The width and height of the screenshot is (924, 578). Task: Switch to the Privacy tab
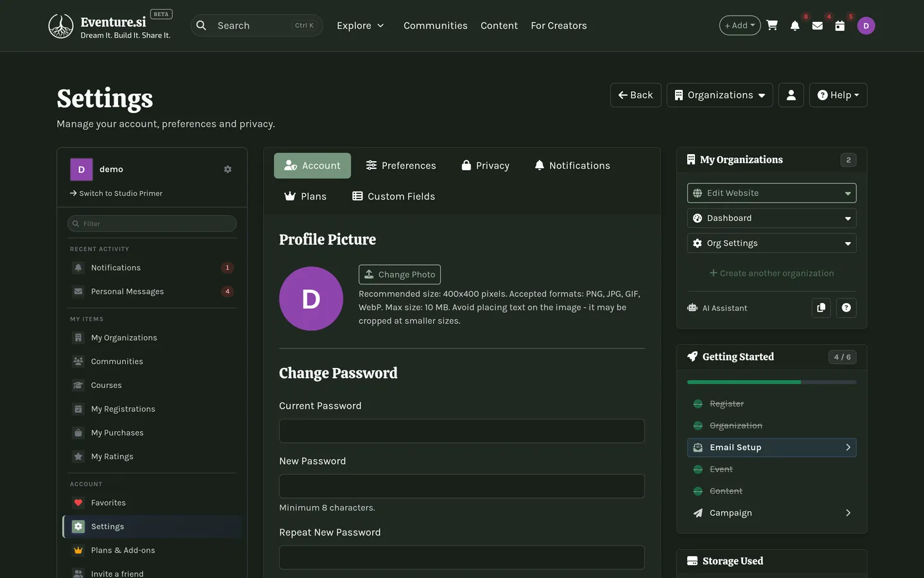pyautogui.click(x=486, y=166)
